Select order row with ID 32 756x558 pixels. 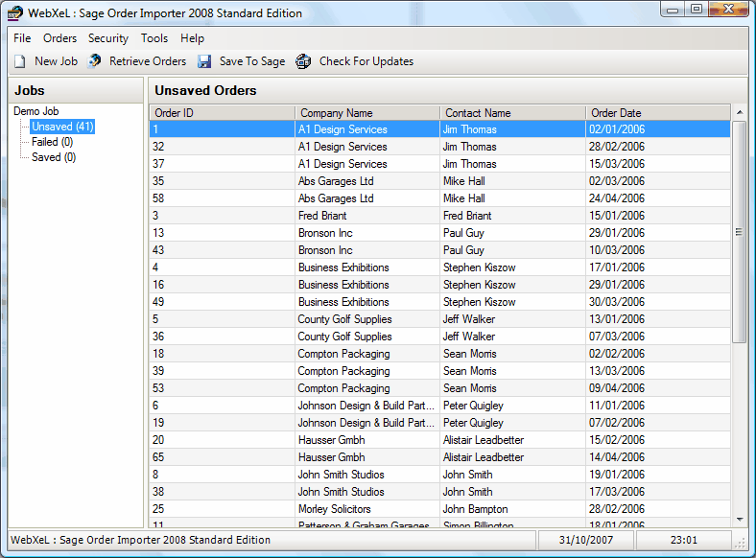(439, 147)
